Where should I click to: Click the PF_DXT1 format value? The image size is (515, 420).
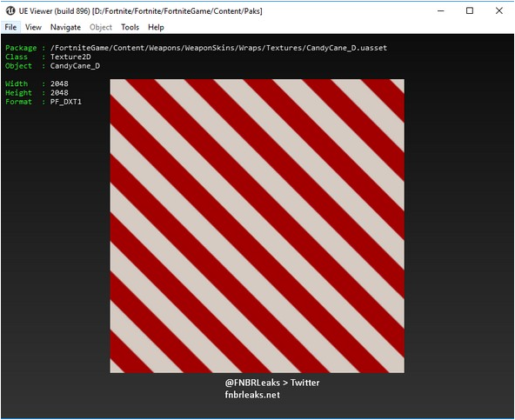(66, 102)
